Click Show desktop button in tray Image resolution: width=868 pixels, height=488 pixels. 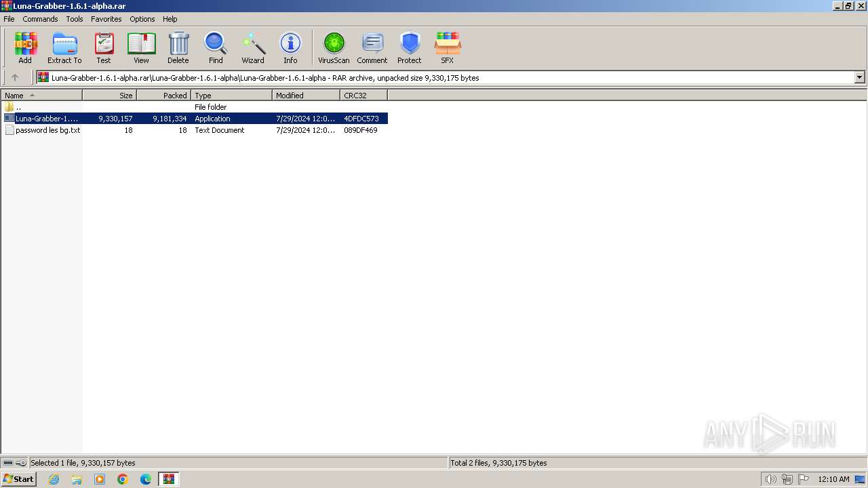click(x=861, y=479)
